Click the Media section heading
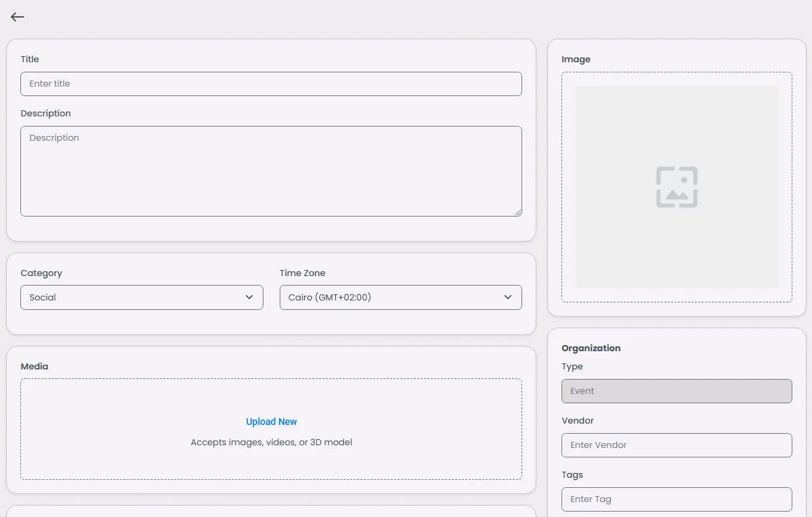The image size is (812, 517). (35, 367)
